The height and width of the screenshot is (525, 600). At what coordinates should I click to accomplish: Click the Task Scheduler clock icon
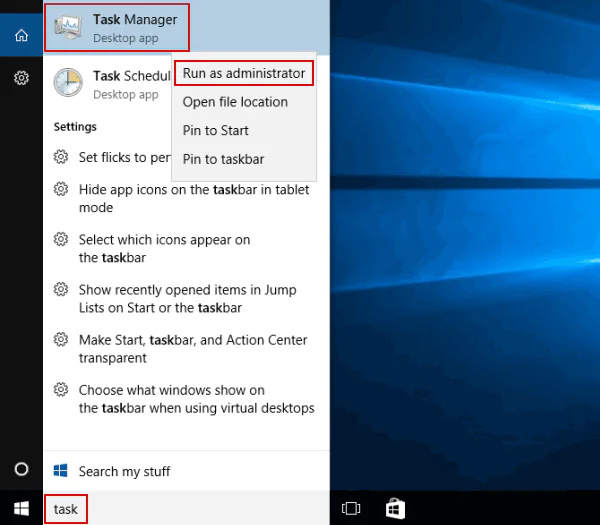coord(68,82)
